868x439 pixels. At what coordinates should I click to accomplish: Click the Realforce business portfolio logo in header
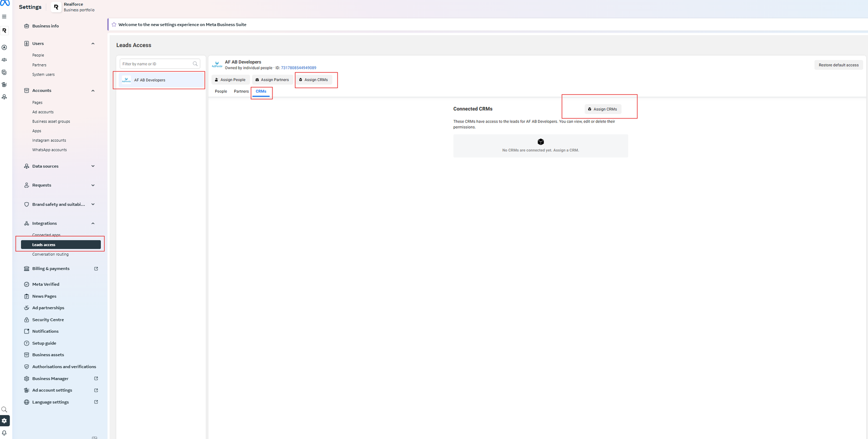(56, 7)
